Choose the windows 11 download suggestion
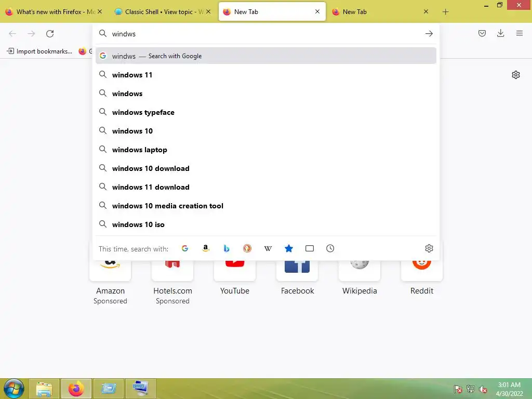Viewport: 532px width, 399px height. tap(265, 187)
